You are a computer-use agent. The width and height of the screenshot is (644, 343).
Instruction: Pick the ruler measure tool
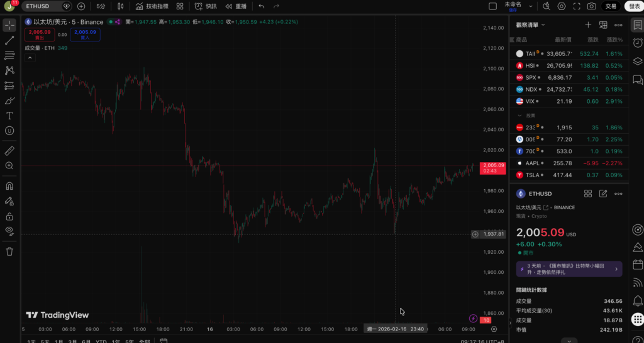click(x=9, y=151)
